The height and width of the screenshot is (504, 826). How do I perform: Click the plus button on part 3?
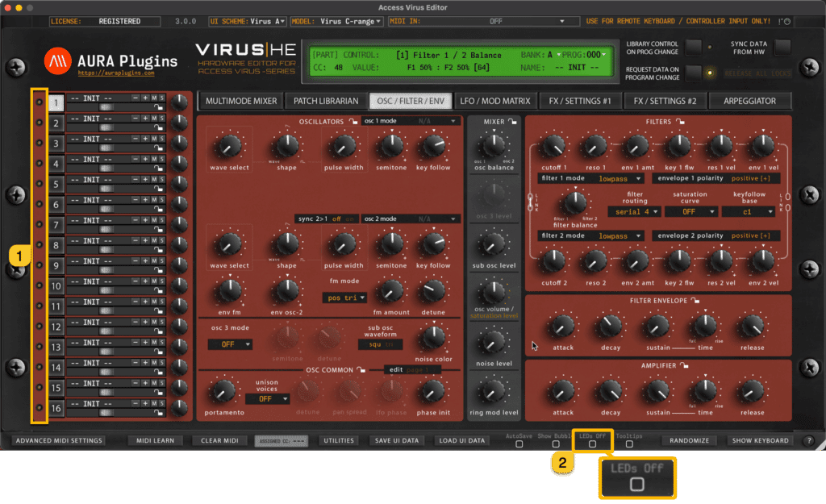tap(145, 139)
